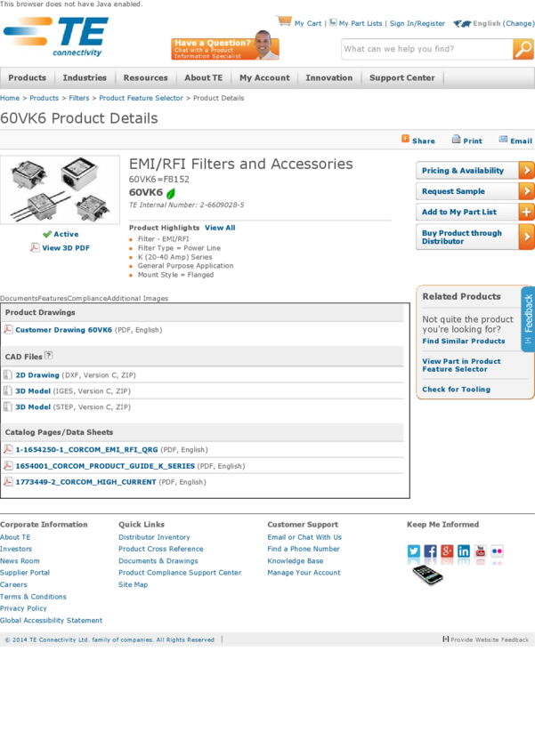This screenshot has width=535, height=756.
Task: Open the Facebook social icon
Action: tap(430, 551)
